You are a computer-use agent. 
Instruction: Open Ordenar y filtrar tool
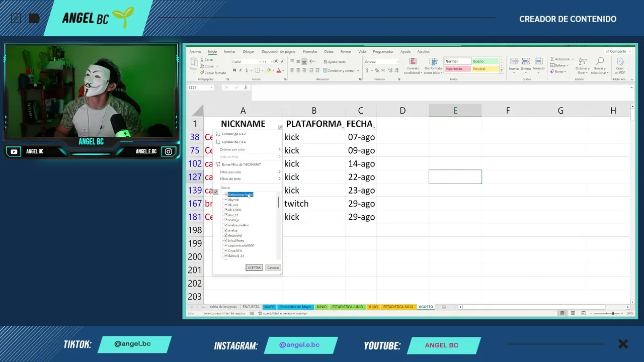click(583, 66)
